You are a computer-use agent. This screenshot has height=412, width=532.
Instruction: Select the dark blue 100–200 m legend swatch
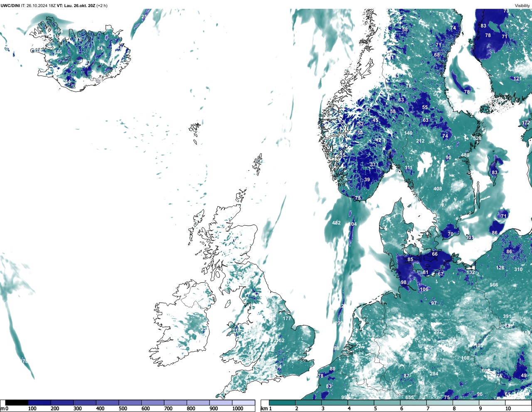point(39,403)
